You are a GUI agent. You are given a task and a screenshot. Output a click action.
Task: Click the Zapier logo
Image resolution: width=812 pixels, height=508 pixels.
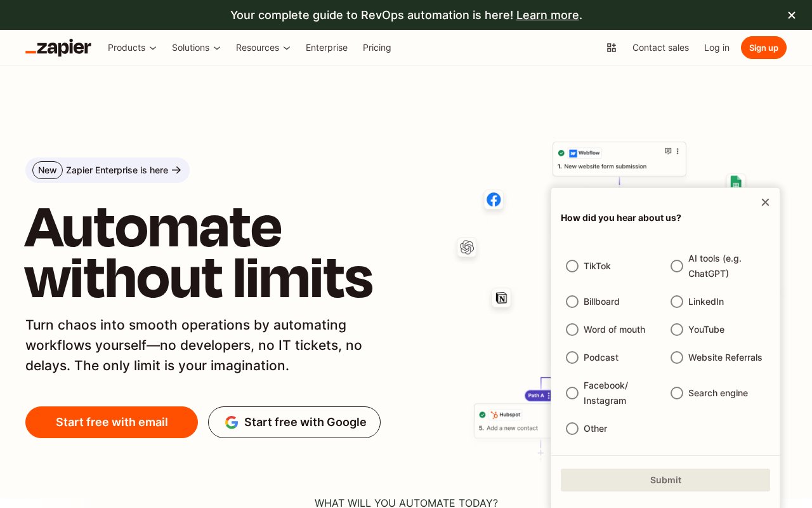58,48
